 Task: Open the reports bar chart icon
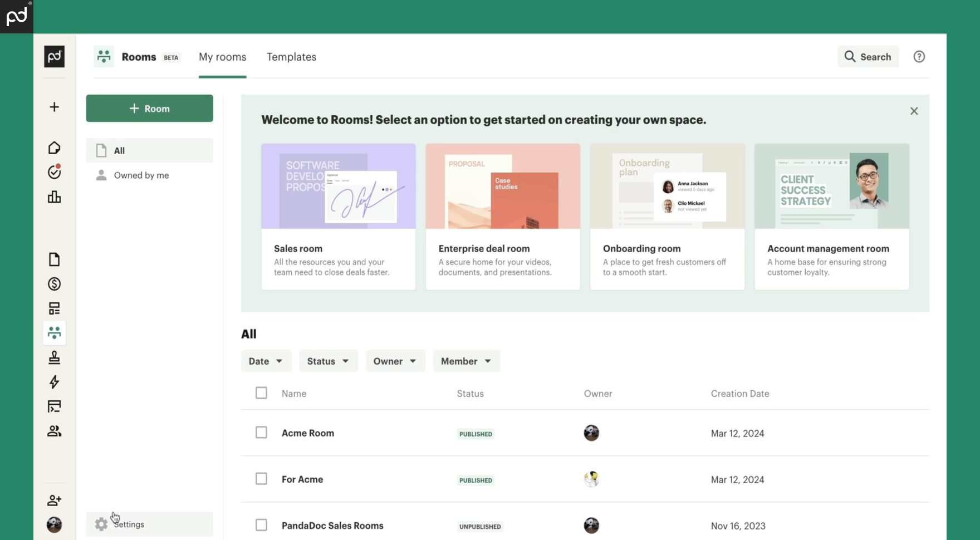54,197
